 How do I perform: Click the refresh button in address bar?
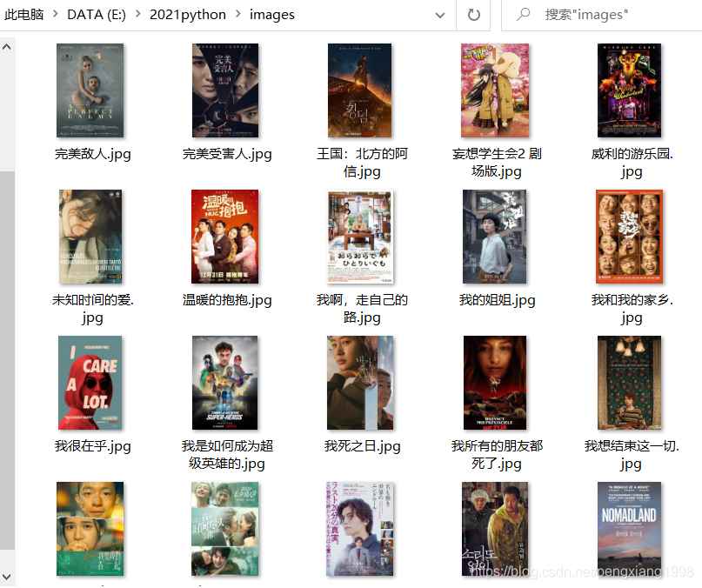(x=474, y=15)
